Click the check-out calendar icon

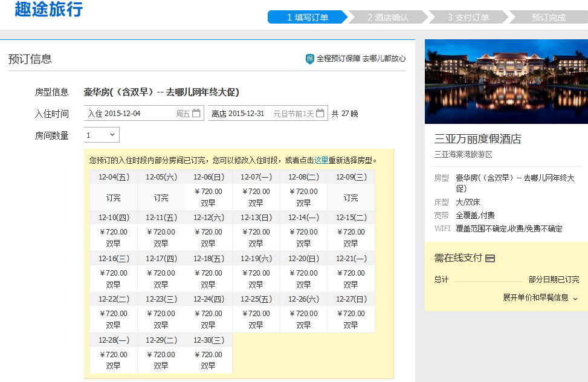321,113
